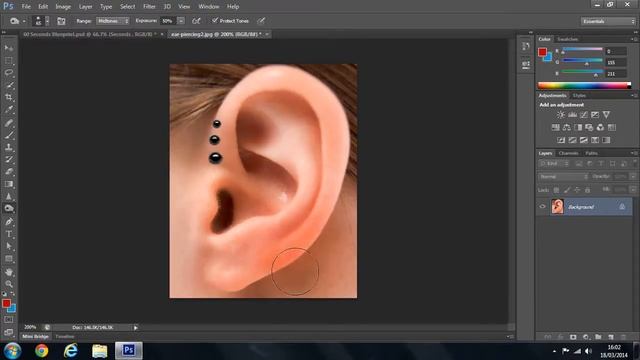Click the zoom percentage field in status bar
The width and height of the screenshot is (640, 360).
[x=31, y=327]
